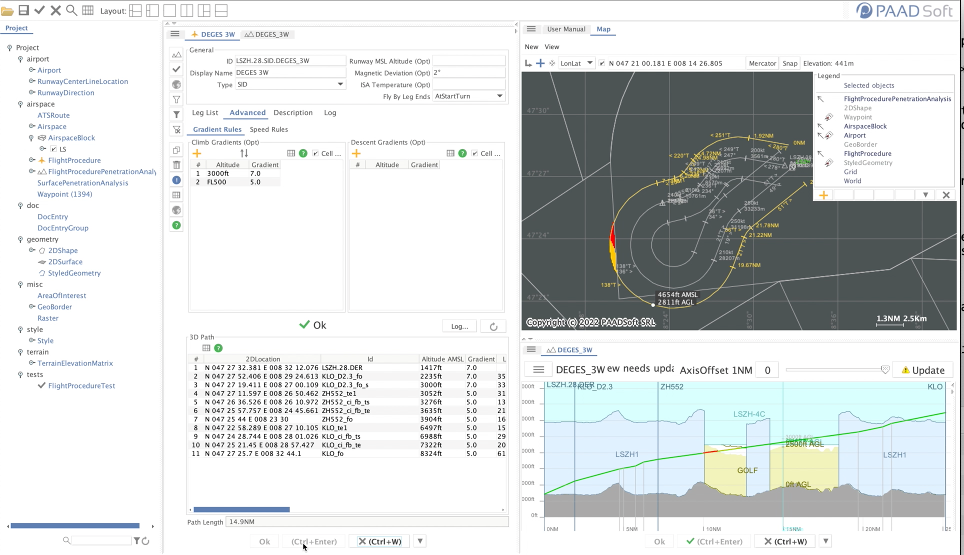Open help for Climb Gradients green question mark

click(303, 154)
